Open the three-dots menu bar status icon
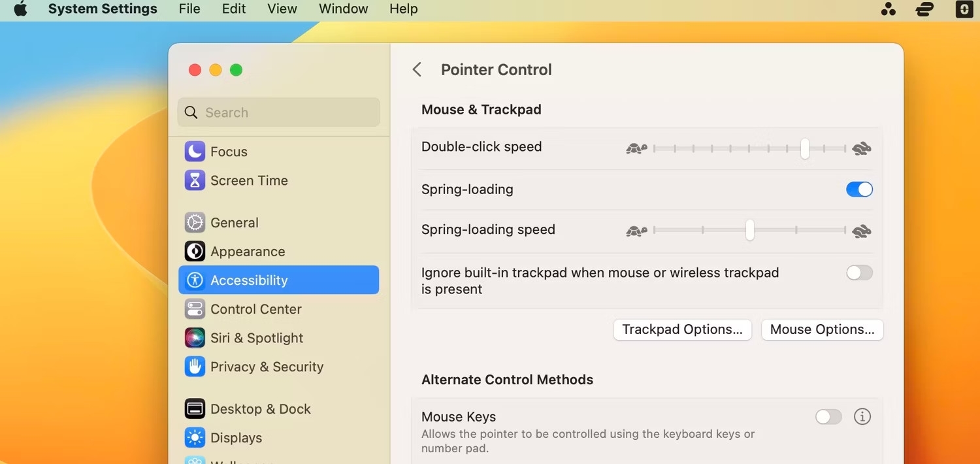This screenshot has height=464, width=980. [x=889, y=9]
